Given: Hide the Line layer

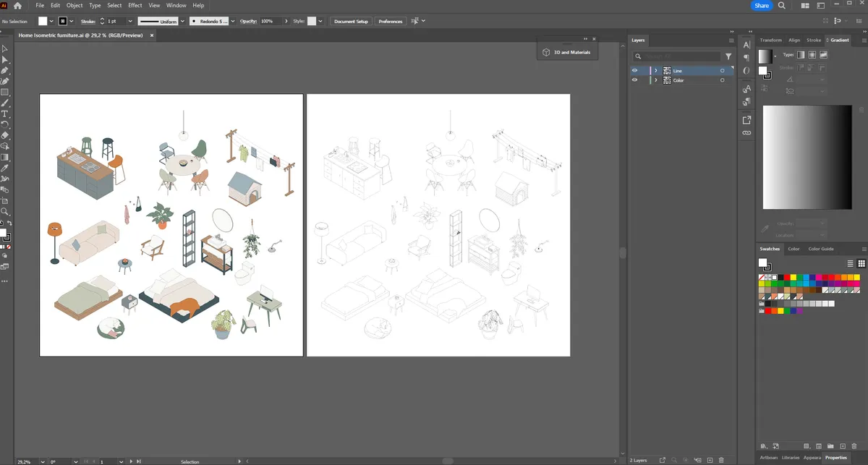Looking at the screenshot, I should coord(634,70).
